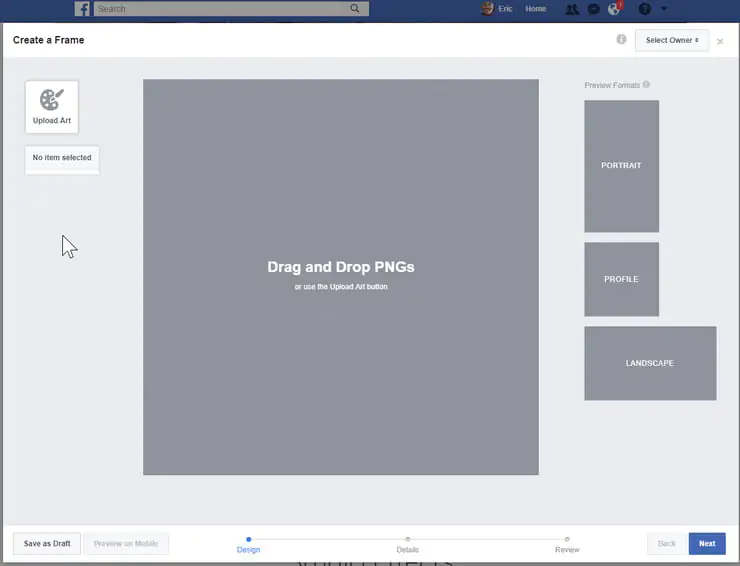This screenshot has height=566, width=740.
Task: Close the Create a Frame dialog
Action: point(720,42)
